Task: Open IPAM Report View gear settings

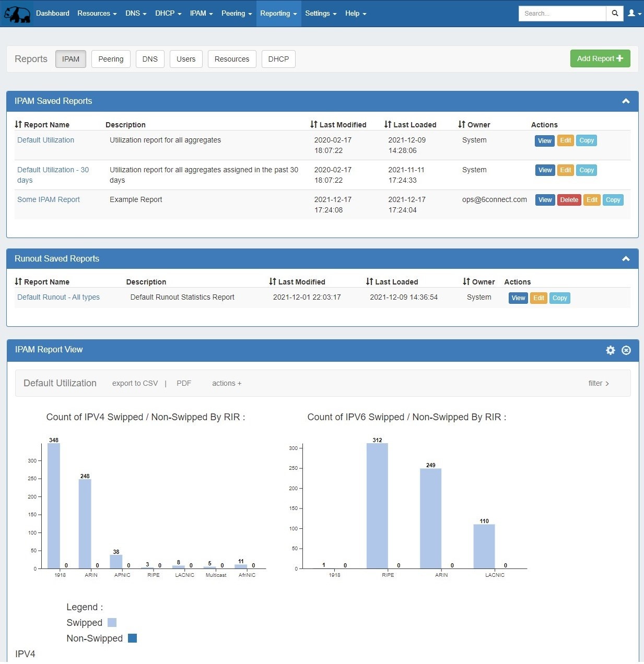Action: click(610, 350)
